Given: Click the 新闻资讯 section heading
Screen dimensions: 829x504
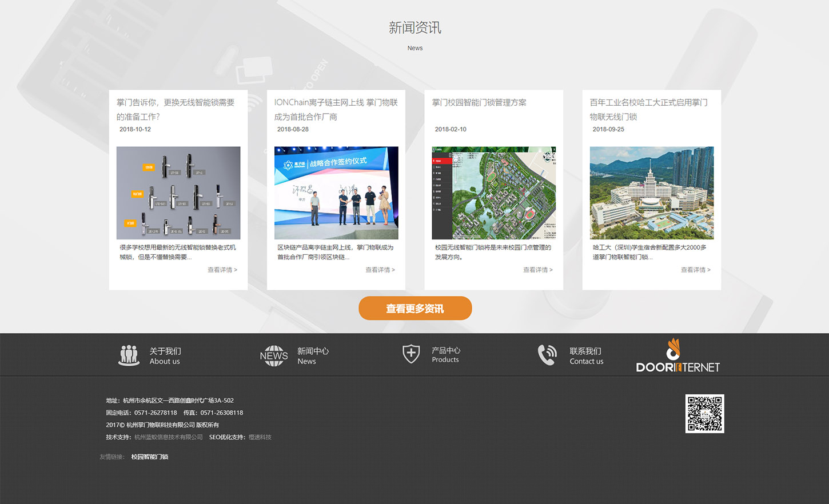Looking at the screenshot, I should click(415, 27).
